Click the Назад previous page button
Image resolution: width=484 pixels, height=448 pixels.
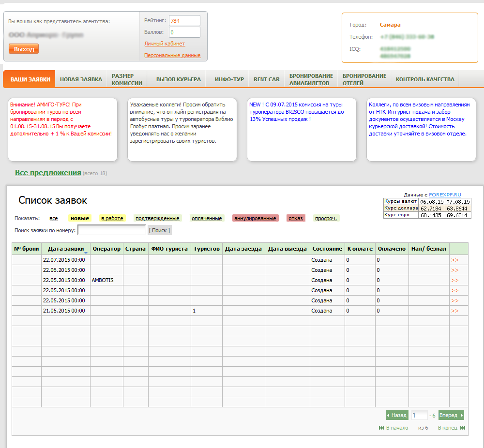[396, 415]
